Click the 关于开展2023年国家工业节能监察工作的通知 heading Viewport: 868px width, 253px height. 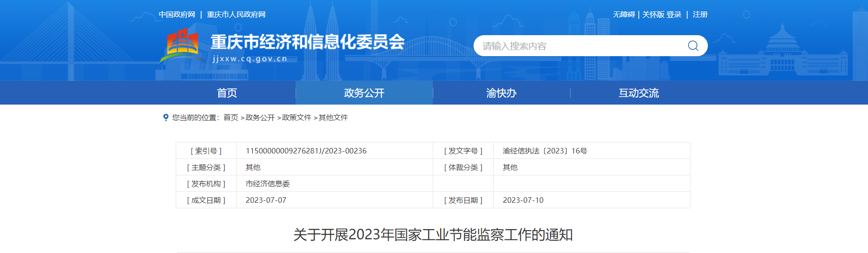click(x=433, y=235)
